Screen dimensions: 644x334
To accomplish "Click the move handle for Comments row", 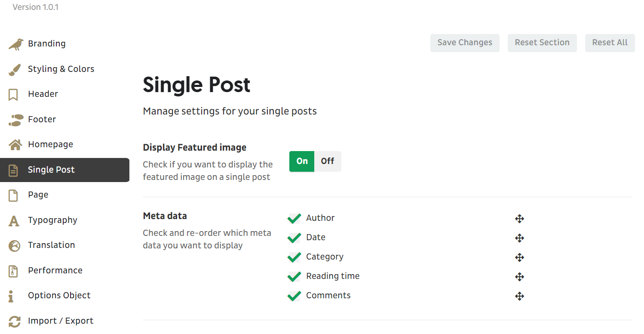I will (519, 296).
